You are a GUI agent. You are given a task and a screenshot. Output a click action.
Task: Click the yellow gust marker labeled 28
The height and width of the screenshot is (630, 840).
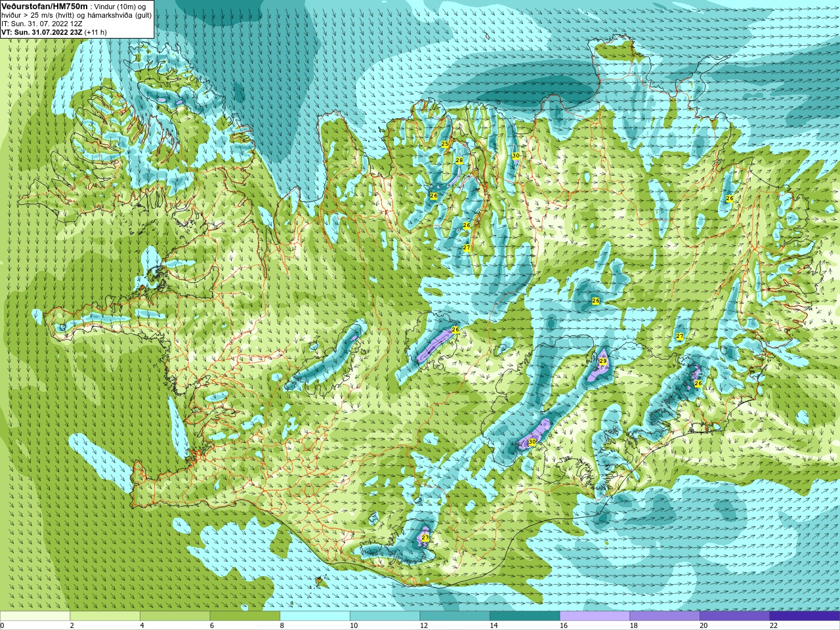tap(459, 161)
